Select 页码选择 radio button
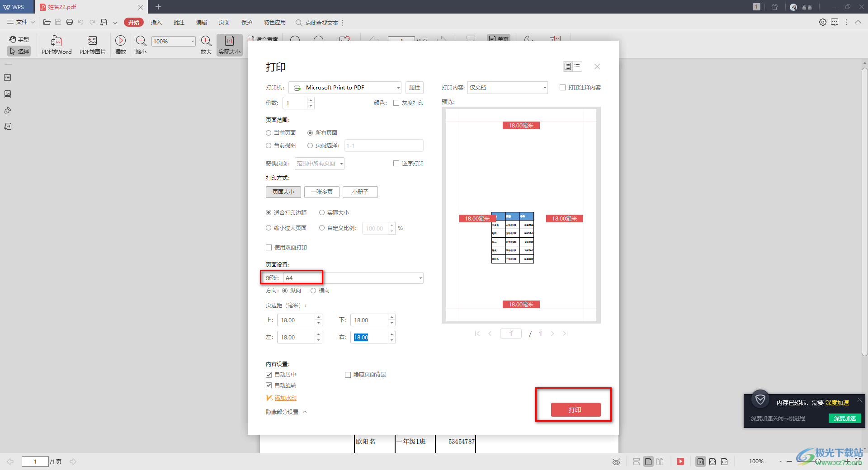The width and height of the screenshot is (868, 470). pos(310,146)
